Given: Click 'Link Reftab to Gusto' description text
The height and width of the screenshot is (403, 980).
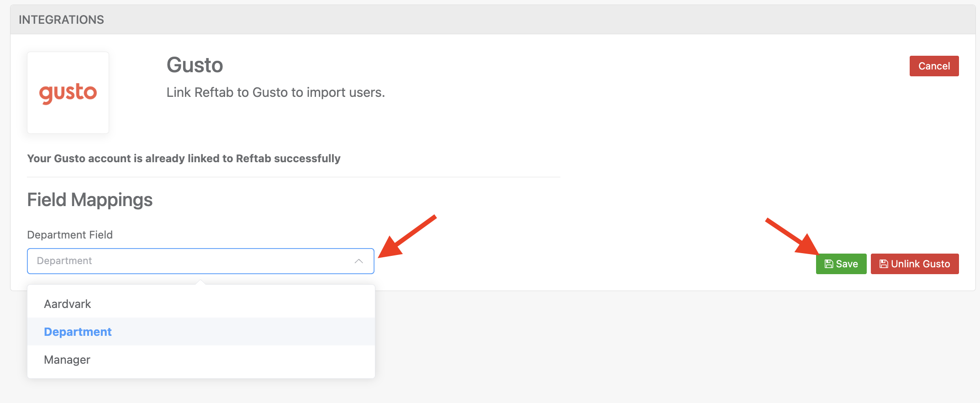Looking at the screenshot, I should 276,93.
